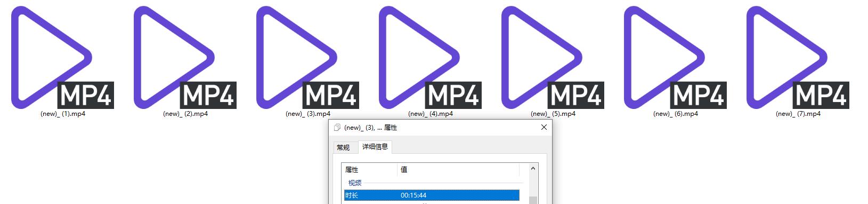Click the scrollbar up arrow in details list
868x204 pixels.
coord(533,168)
